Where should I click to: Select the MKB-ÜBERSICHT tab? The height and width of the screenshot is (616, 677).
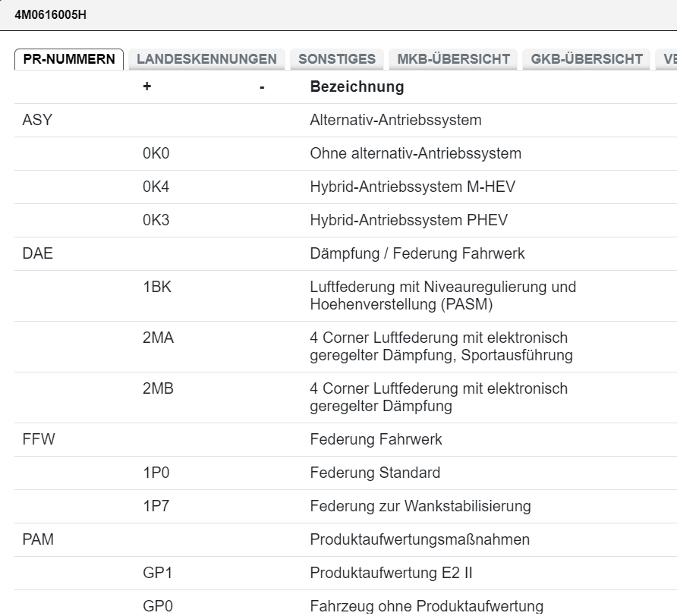click(453, 59)
